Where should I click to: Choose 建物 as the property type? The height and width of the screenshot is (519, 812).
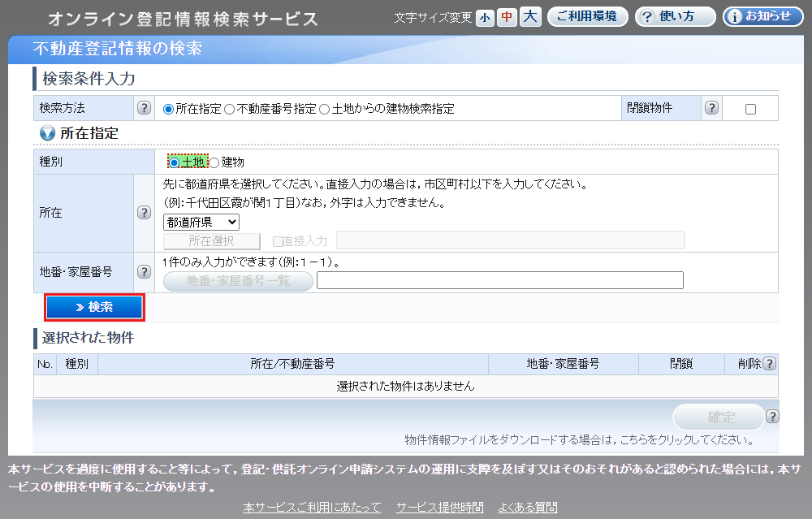click(x=214, y=162)
